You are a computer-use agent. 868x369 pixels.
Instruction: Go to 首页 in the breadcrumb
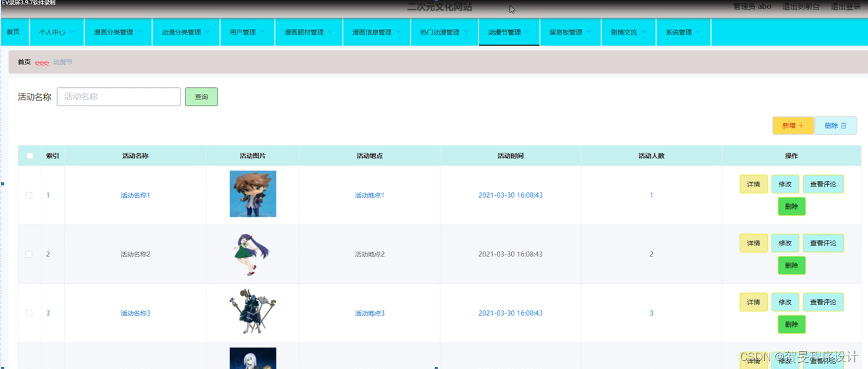point(24,62)
